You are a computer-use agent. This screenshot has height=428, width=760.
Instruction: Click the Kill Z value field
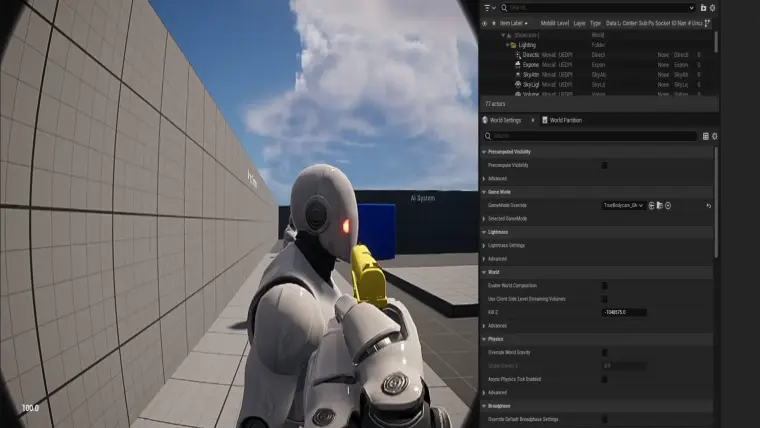(x=623, y=312)
